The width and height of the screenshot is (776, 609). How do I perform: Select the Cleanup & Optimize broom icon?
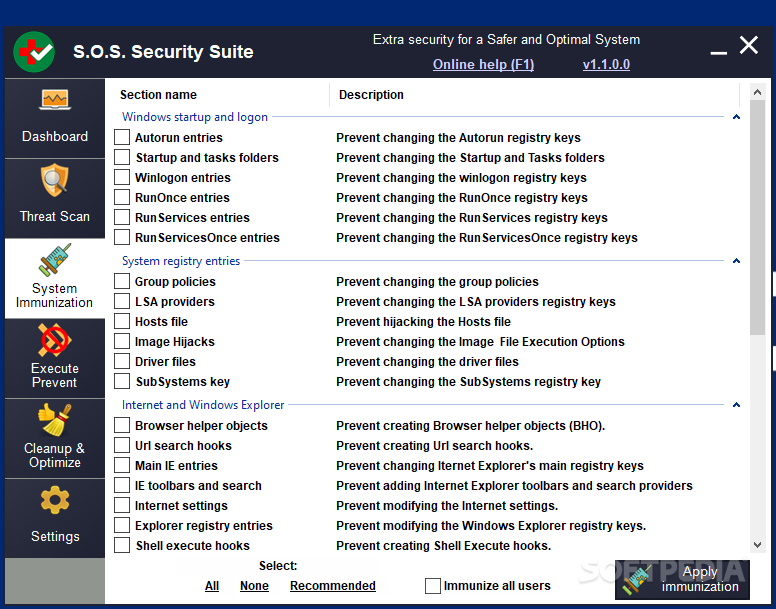[54, 420]
